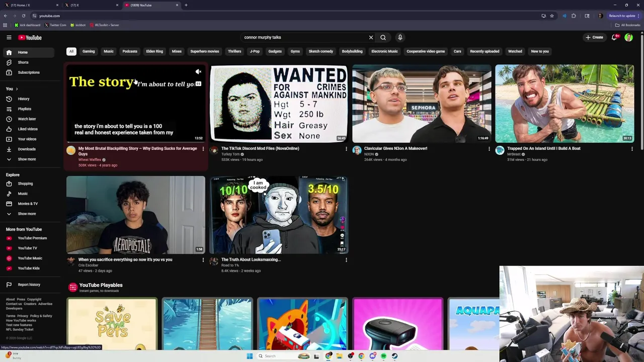Open Report history in the sidebar
Screen dimensions: 644x362
point(29,285)
